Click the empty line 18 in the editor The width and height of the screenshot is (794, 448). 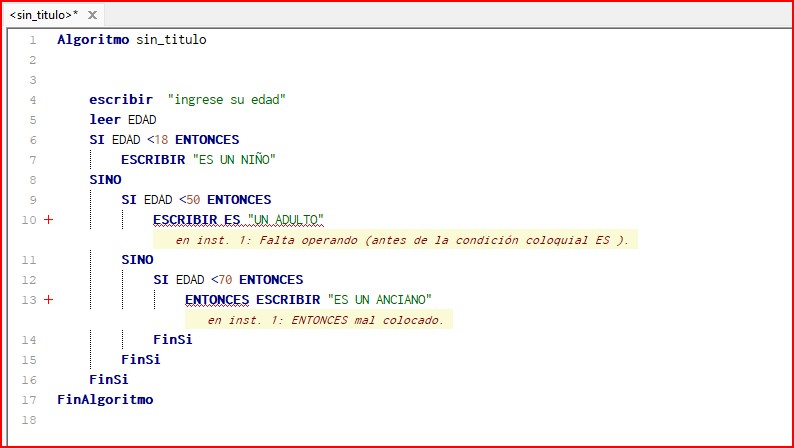[x=300, y=420]
